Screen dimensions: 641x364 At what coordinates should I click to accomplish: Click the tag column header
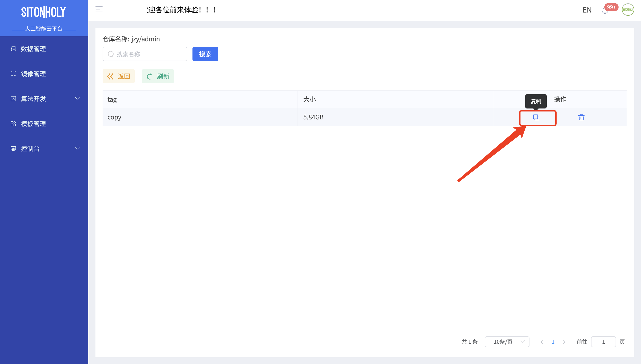pyautogui.click(x=200, y=100)
